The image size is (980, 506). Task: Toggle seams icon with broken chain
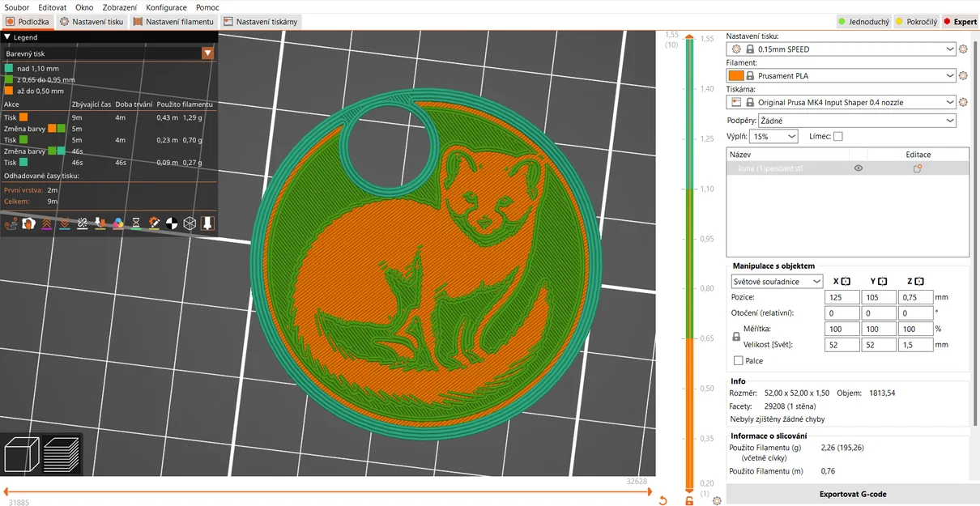[83, 223]
